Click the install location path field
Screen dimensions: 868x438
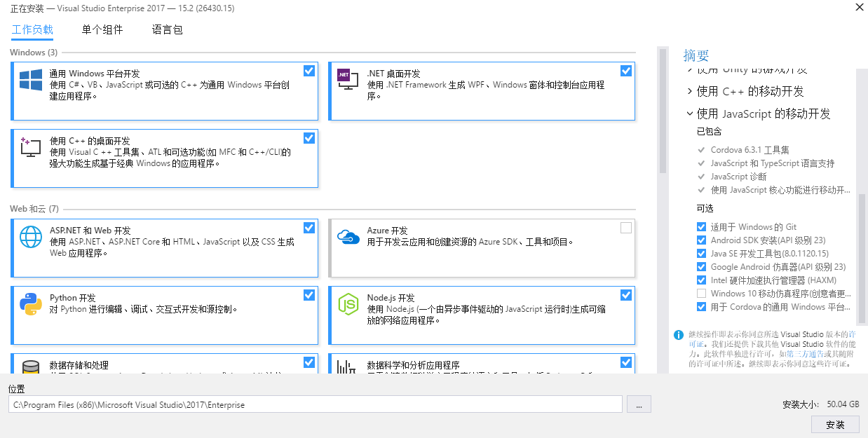coord(316,404)
